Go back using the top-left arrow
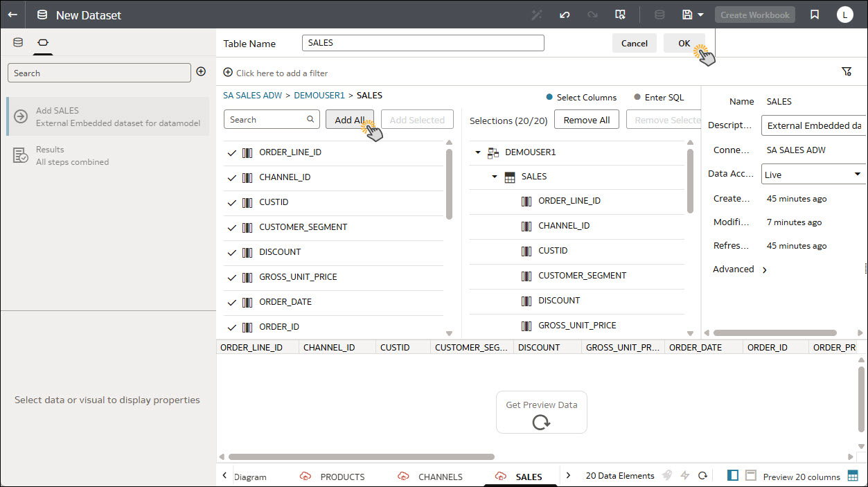The image size is (868, 487). 12,15
